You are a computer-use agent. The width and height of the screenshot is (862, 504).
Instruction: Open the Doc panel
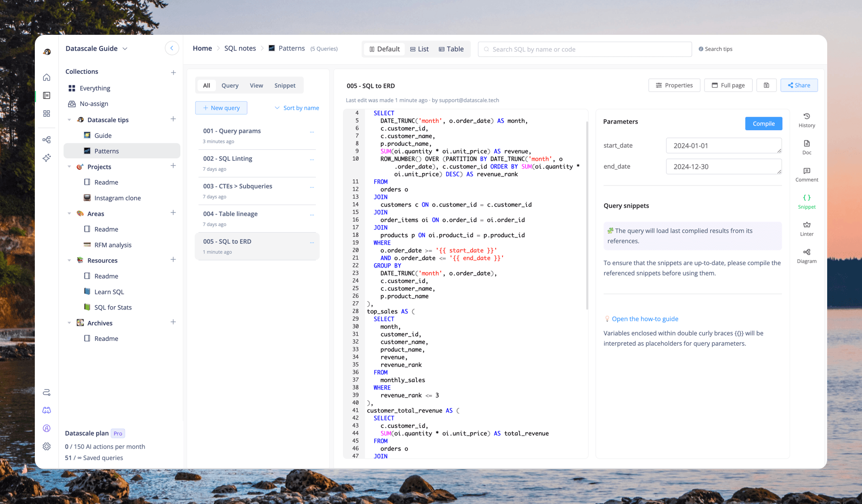tap(806, 147)
